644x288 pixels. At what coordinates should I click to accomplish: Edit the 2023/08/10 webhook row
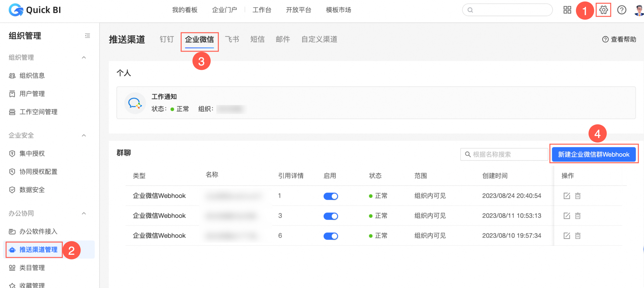567,236
